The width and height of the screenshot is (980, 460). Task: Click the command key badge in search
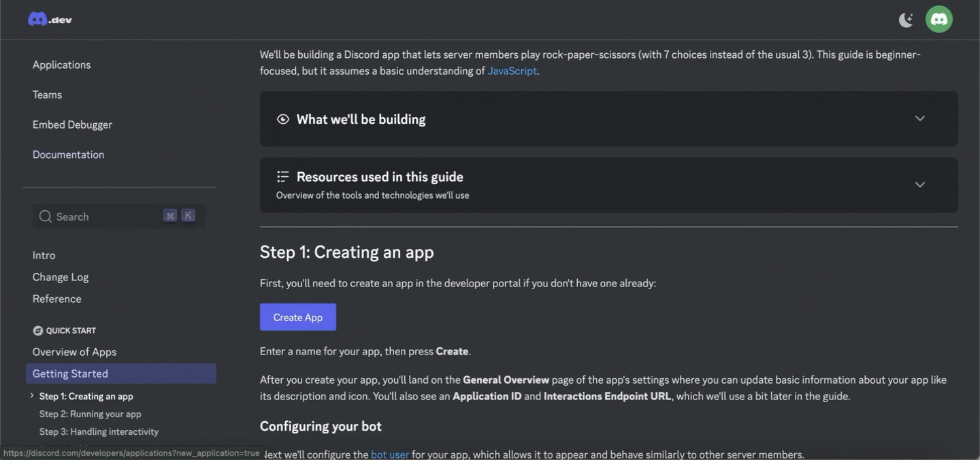coord(170,216)
